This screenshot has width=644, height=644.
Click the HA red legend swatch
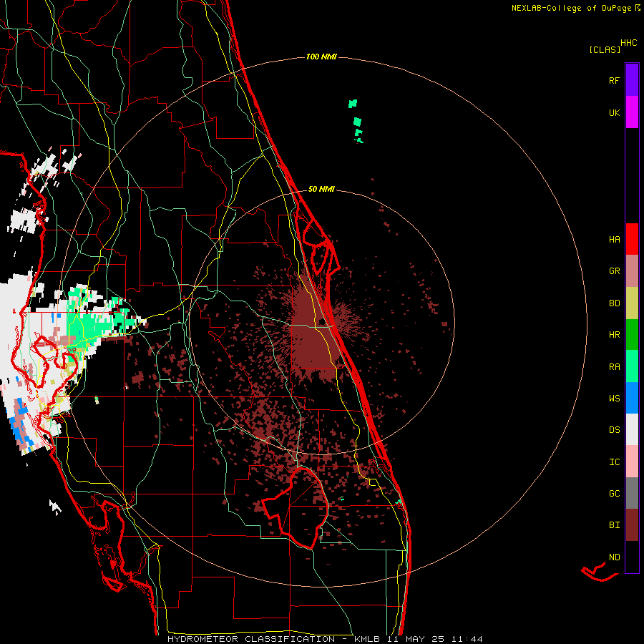pyautogui.click(x=632, y=239)
